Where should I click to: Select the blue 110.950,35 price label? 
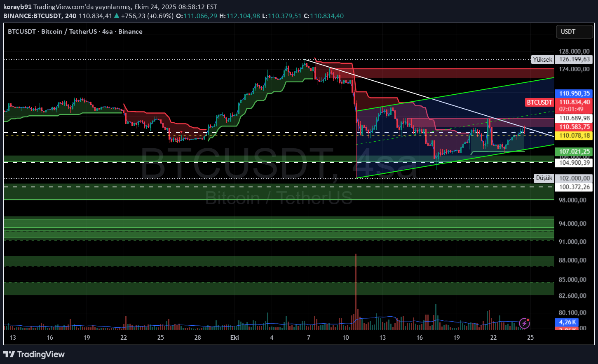coord(575,93)
